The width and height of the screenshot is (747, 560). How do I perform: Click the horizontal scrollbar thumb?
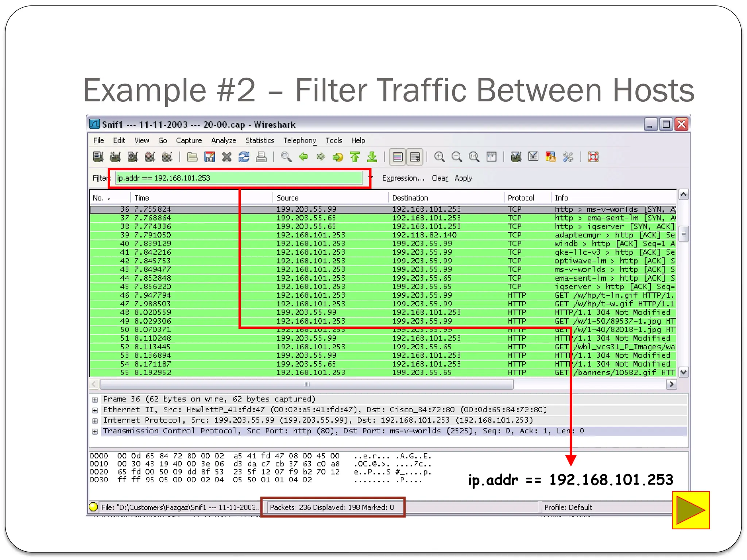tap(307, 384)
